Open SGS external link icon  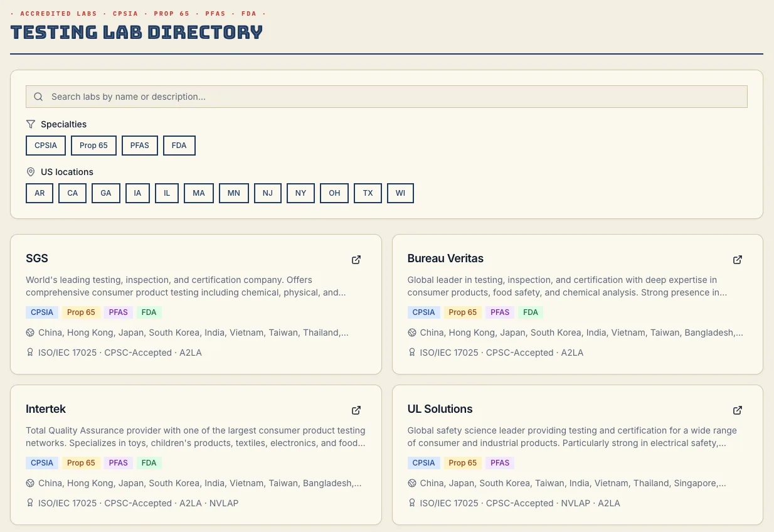pyautogui.click(x=356, y=260)
